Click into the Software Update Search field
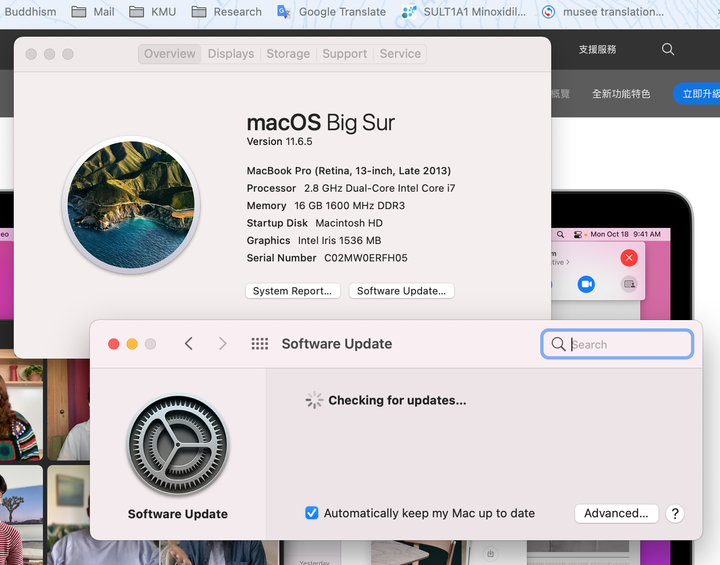The width and height of the screenshot is (720, 565). (617, 344)
